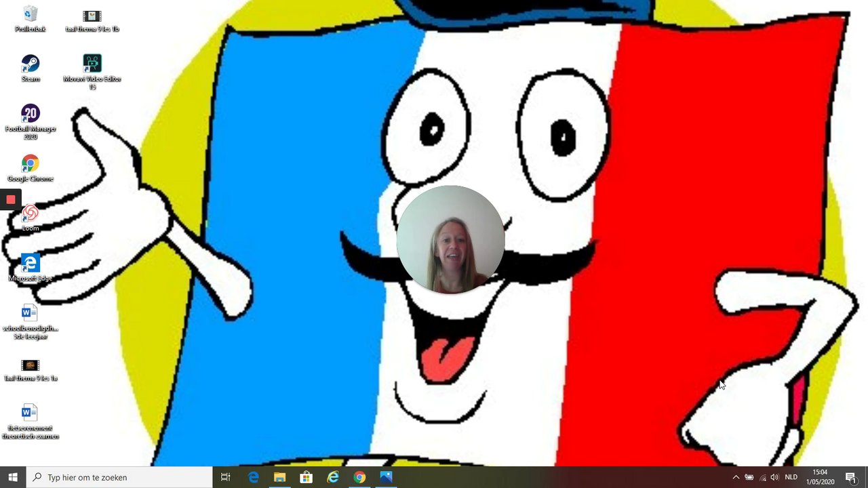Launch Internet Explorer from the taskbar
The width and height of the screenshot is (868, 488).
[x=333, y=477]
